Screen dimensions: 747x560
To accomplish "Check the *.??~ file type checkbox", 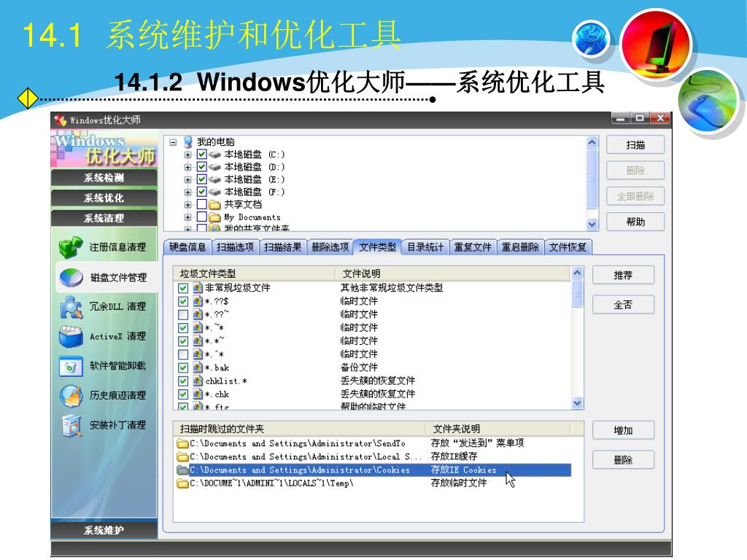I will click(x=183, y=315).
